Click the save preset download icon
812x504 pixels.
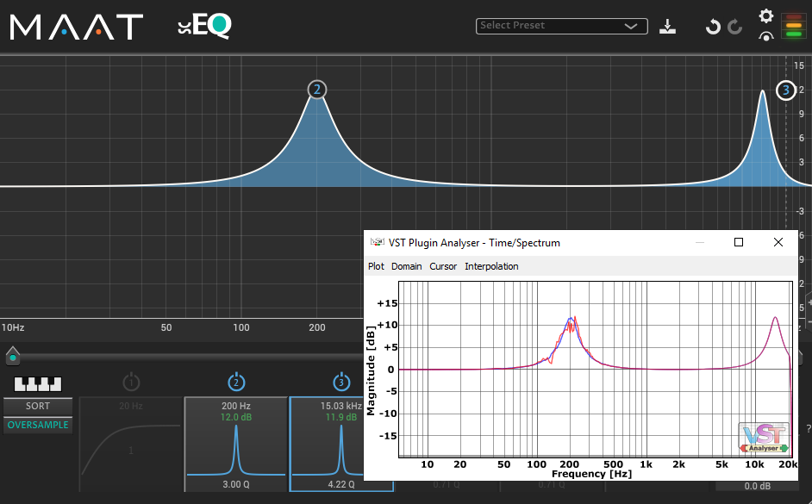pos(667,26)
